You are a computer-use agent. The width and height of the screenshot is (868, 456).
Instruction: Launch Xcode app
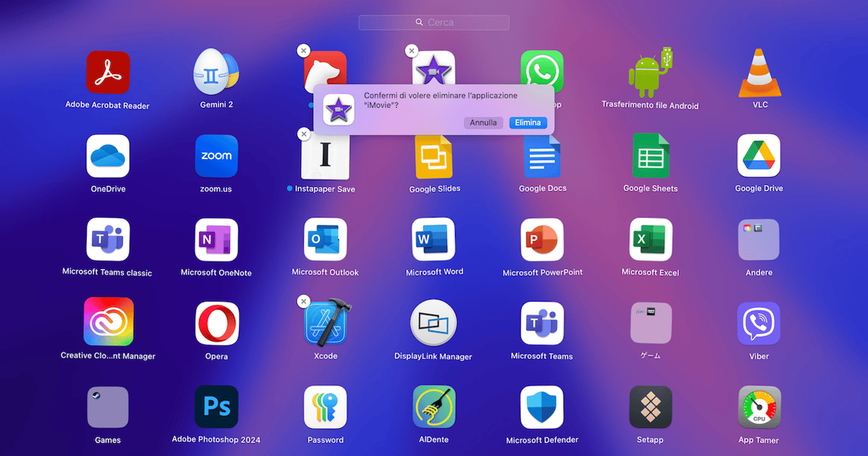[328, 323]
